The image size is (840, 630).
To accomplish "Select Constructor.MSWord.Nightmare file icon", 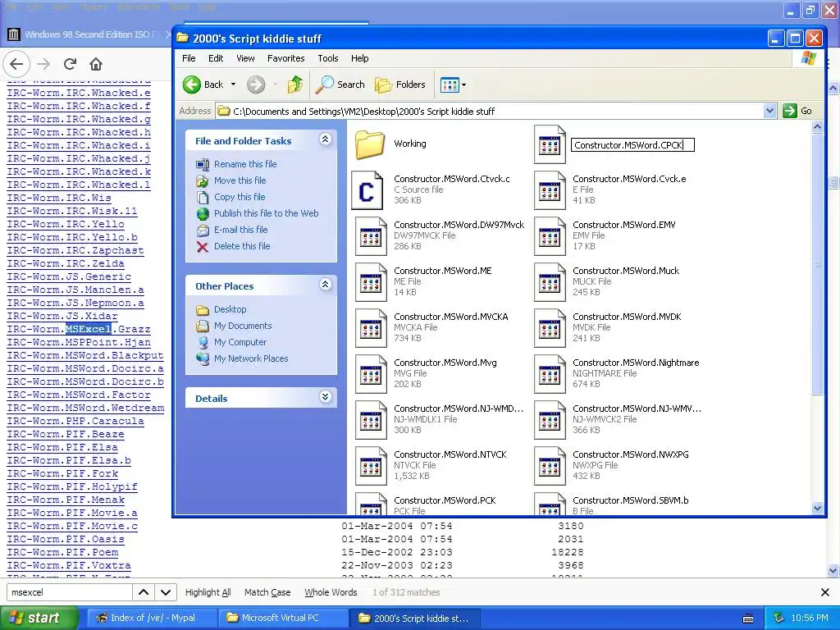I will [550, 374].
